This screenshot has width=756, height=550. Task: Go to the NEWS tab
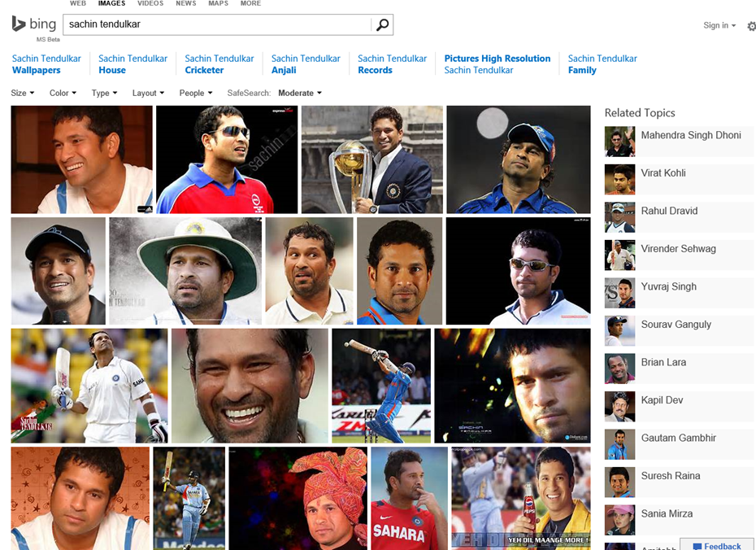coord(185,3)
